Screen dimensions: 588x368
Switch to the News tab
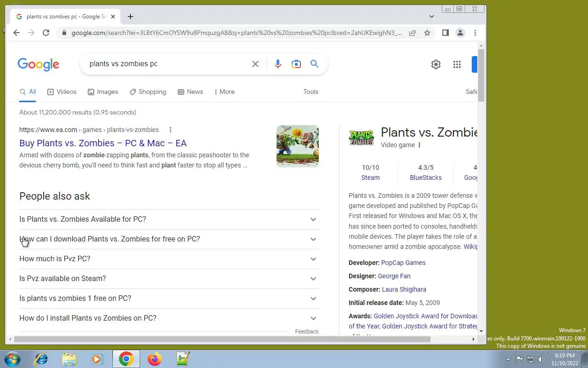pos(191,92)
